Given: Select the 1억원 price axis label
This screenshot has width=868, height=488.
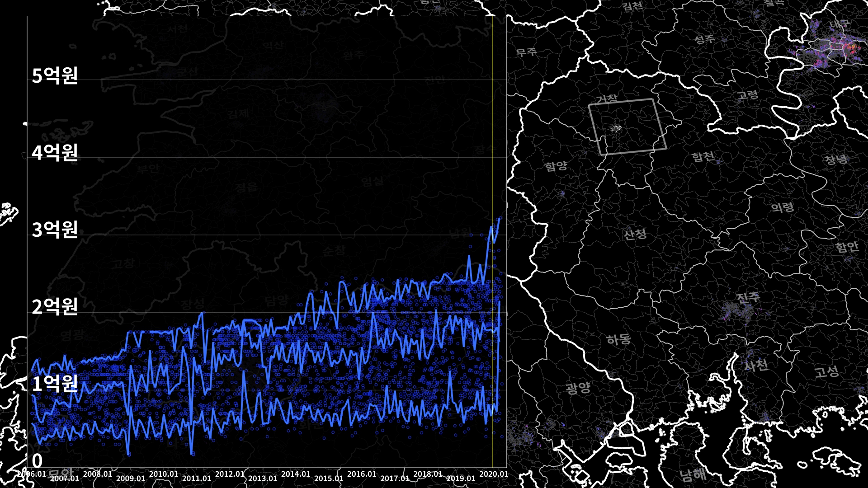Looking at the screenshot, I should (55, 384).
